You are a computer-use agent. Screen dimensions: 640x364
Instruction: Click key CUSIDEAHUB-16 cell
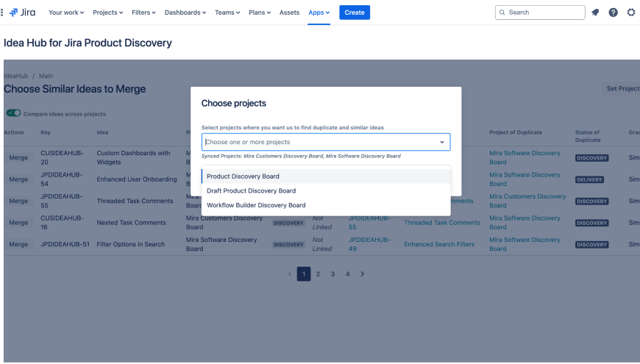pos(62,222)
